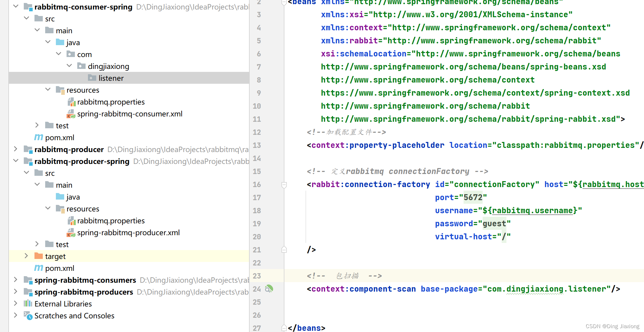Select java folder under rabbitmq-producer-spring
Image resolution: width=644 pixels, height=332 pixels.
(x=73, y=197)
